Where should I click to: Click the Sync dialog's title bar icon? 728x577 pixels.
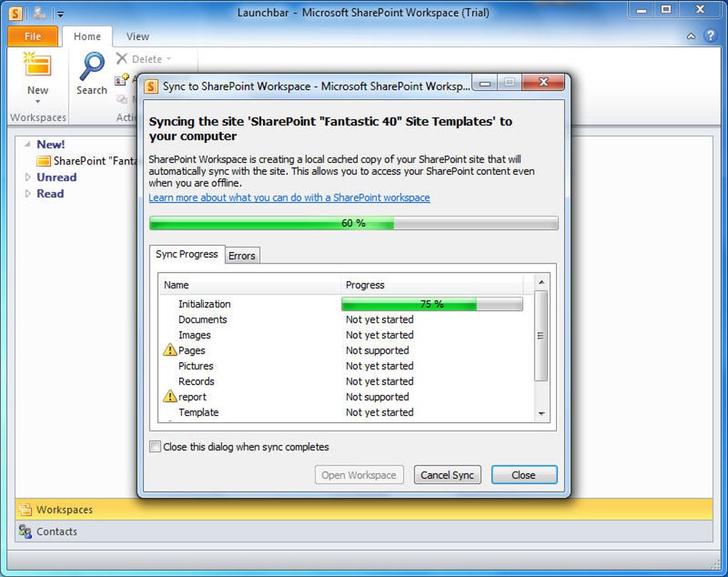point(151,86)
